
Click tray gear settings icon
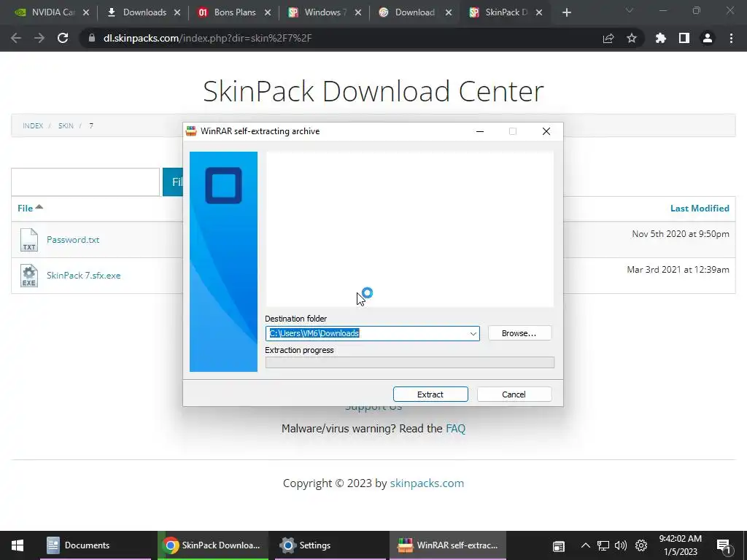641,545
